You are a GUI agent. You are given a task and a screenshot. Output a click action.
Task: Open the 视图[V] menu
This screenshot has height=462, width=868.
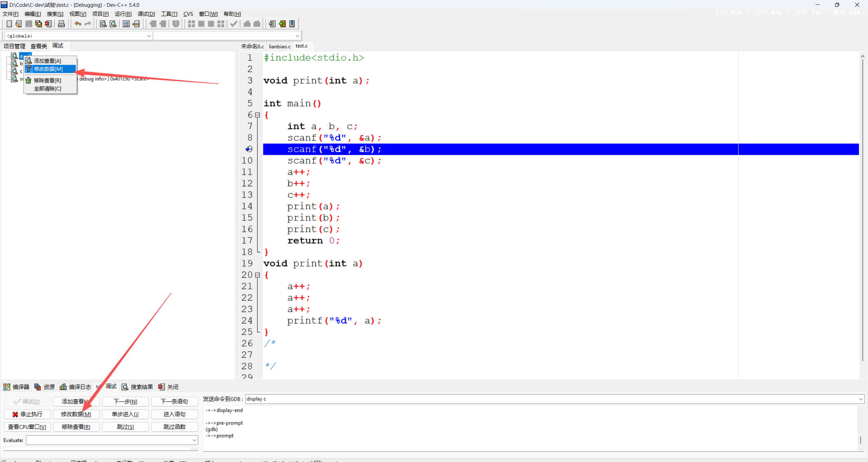pos(78,14)
